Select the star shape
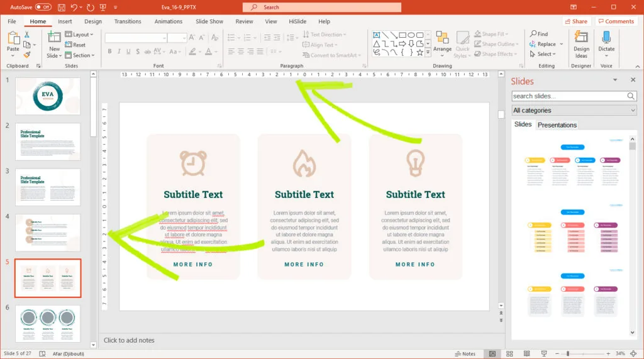The height and width of the screenshot is (359, 644). click(419, 53)
